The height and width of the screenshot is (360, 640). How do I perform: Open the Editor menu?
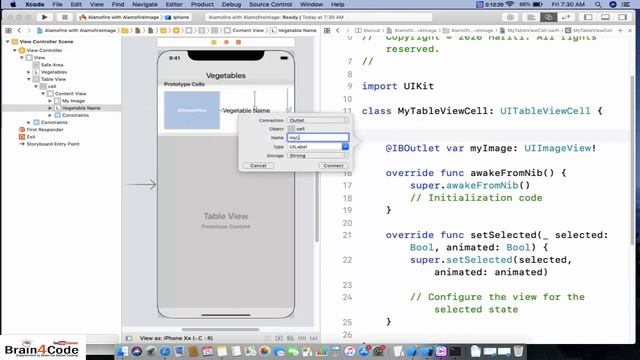tap(174, 4)
